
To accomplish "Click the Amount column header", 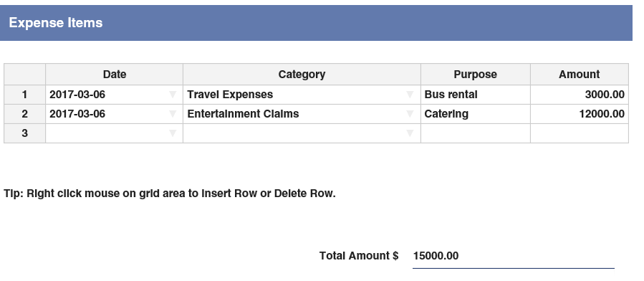I will tap(580, 75).
